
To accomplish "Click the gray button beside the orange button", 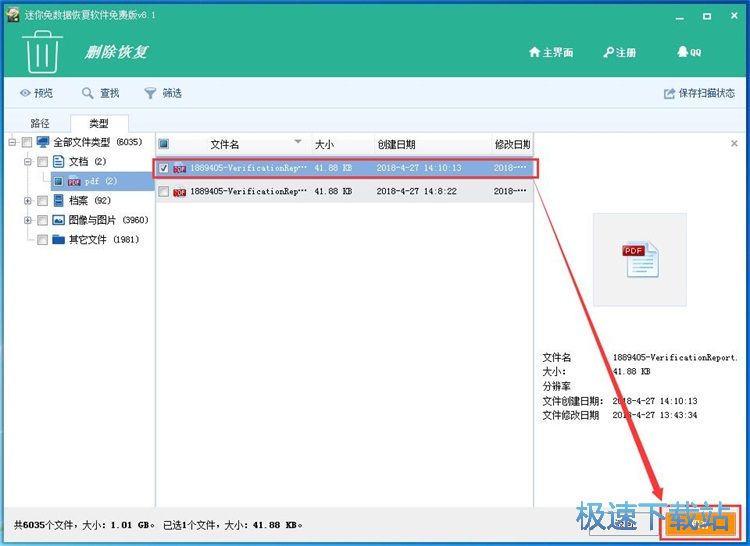I will (625, 523).
